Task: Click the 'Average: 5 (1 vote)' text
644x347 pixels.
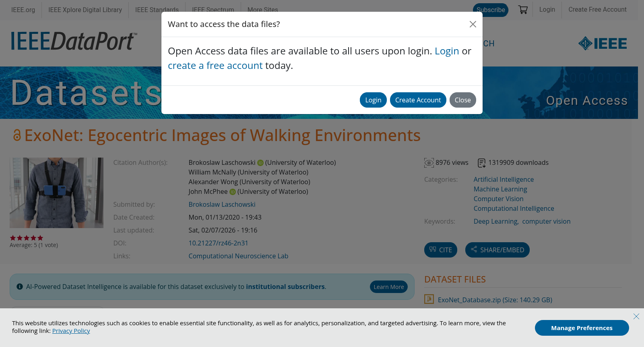Action: (34, 245)
